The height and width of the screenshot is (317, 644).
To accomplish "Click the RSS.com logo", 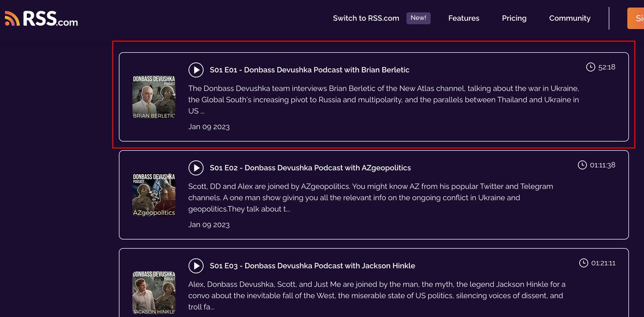I will tap(41, 19).
